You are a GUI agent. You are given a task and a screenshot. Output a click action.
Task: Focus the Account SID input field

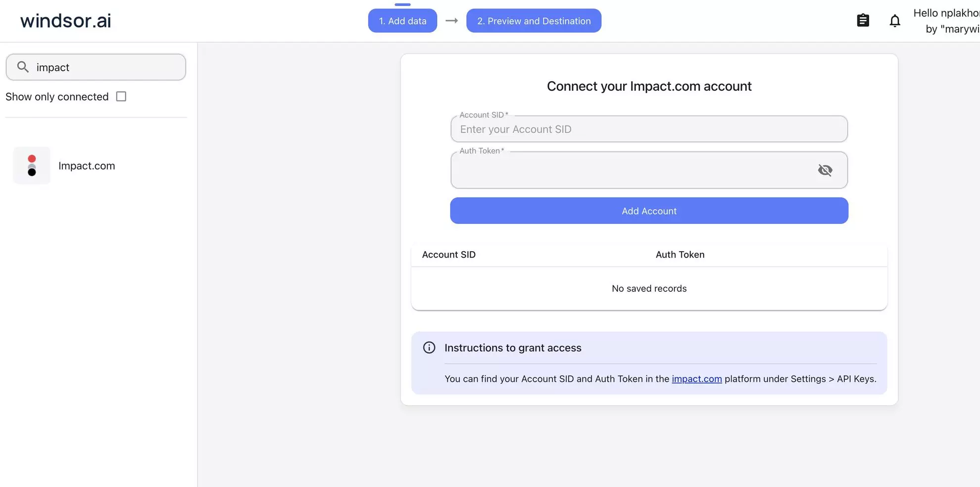pos(649,129)
